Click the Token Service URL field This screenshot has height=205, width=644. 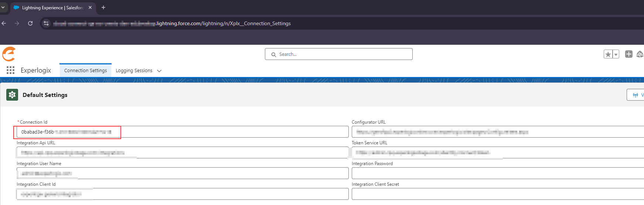tap(498, 152)
